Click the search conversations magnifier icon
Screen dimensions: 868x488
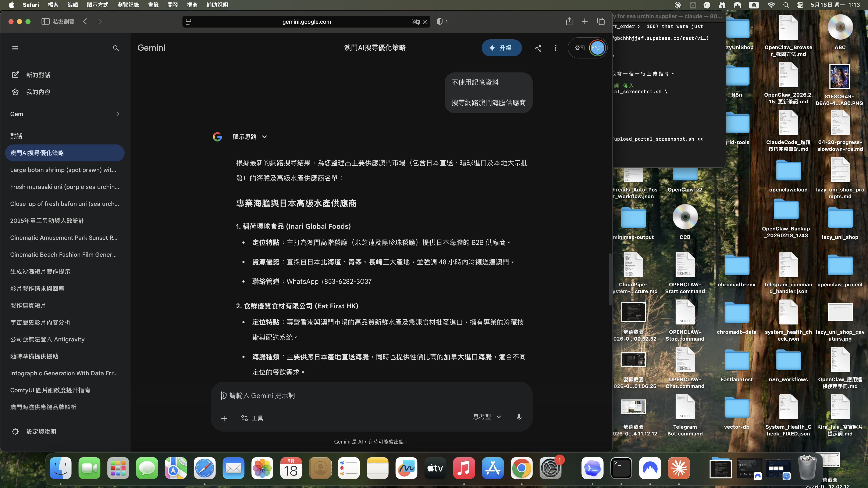[116, 48]
